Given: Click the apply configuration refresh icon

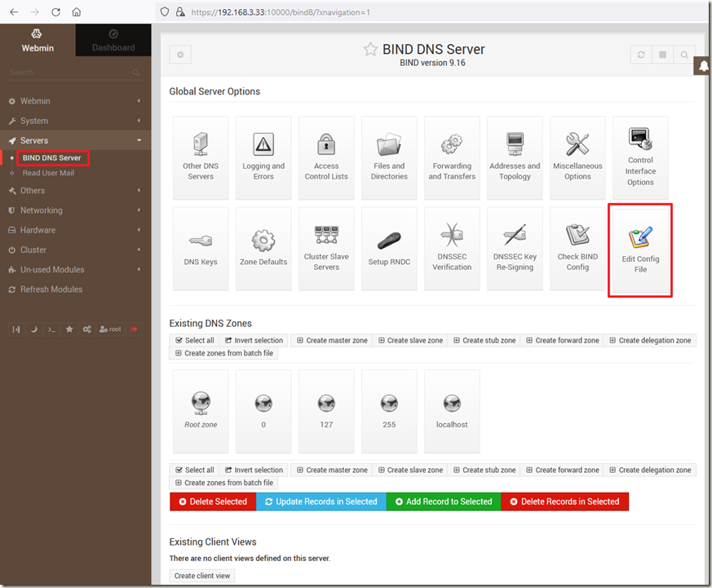Looking at the screenshot, I should (x=641, y=55).
